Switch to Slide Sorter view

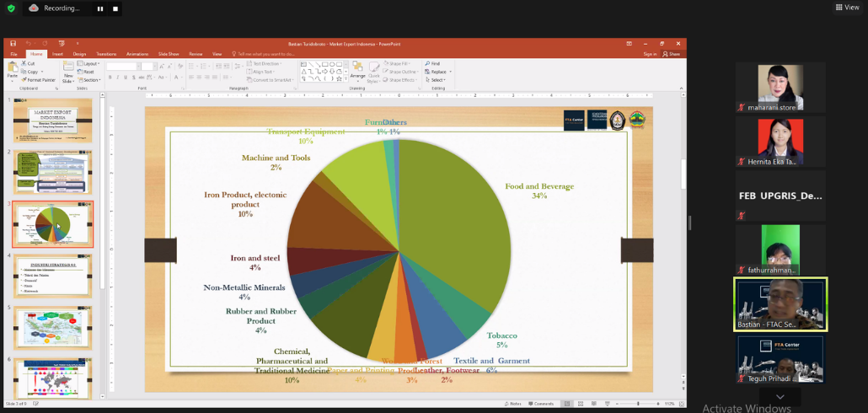(x=580, y=404)
